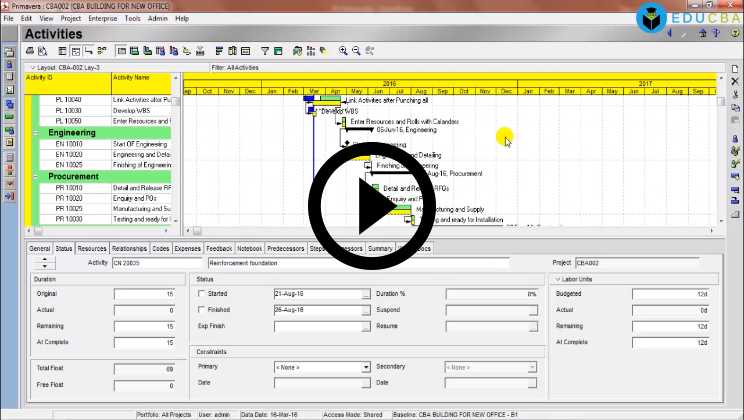
Task: Collapse the Procurement WBS group
Action: pos(37,176)
